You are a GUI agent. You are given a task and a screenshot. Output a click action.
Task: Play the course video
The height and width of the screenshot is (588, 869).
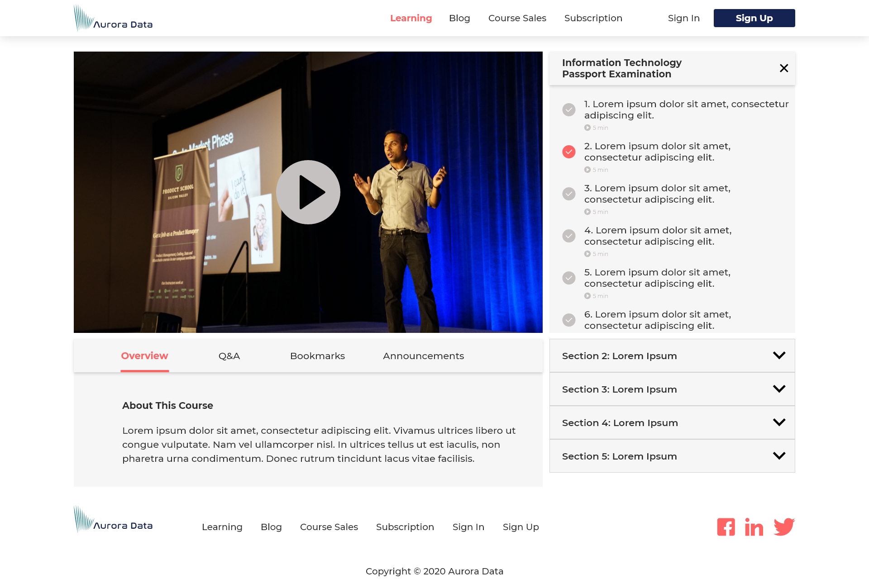click(308, 192)
